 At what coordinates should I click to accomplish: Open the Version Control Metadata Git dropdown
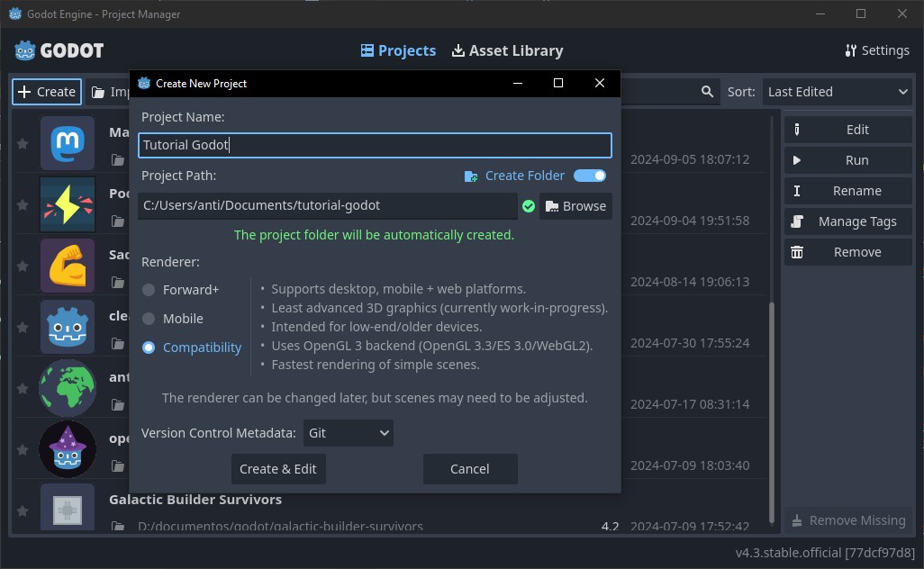pos(348,433)
